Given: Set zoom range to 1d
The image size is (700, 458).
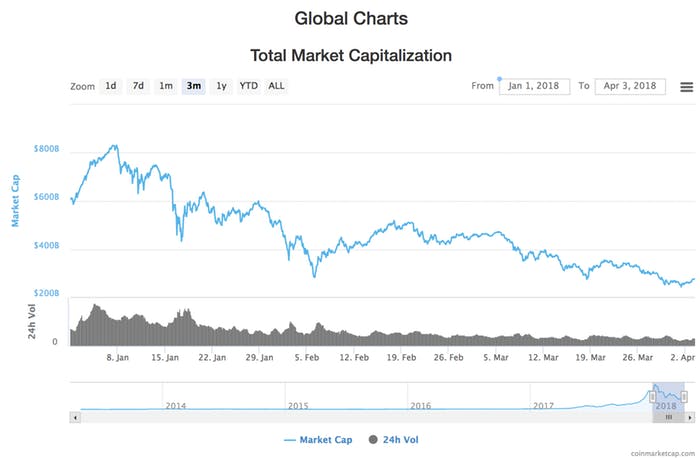Looking at the screenshot, I should (111, 86).
